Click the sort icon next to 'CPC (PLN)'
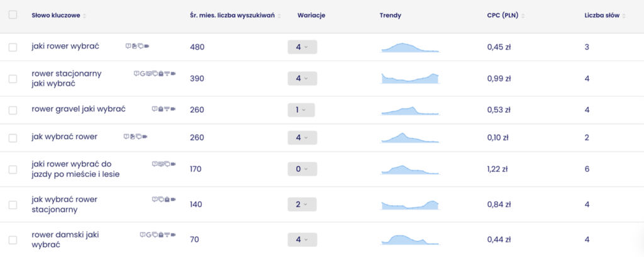644x257 pixels. [x=523, y=16]
